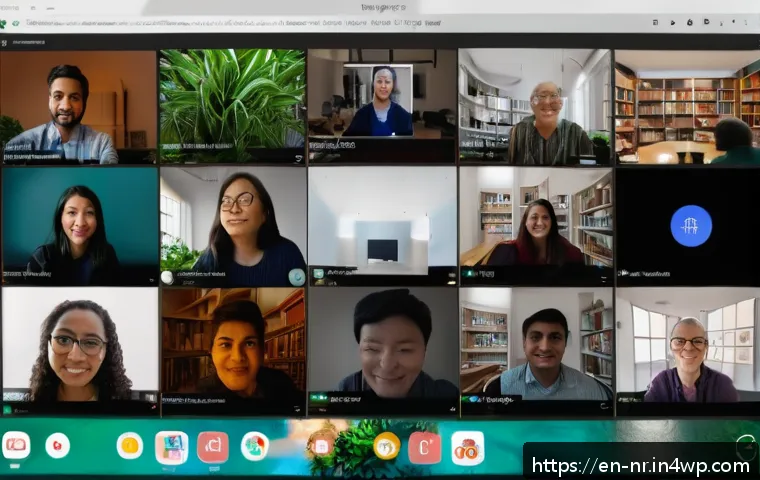Click the white circle on glasses woman's tile

(x=167, y=277)
